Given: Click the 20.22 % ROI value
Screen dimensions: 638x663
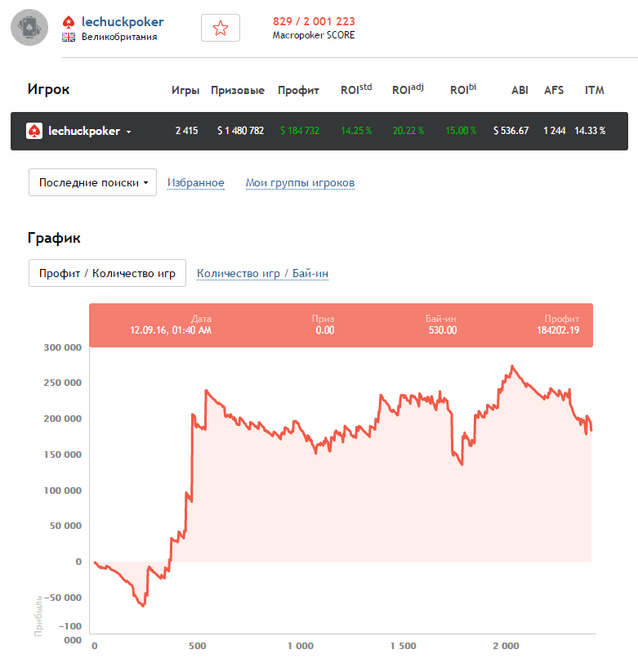Looking at the screenshot, I should coord(408,131).
